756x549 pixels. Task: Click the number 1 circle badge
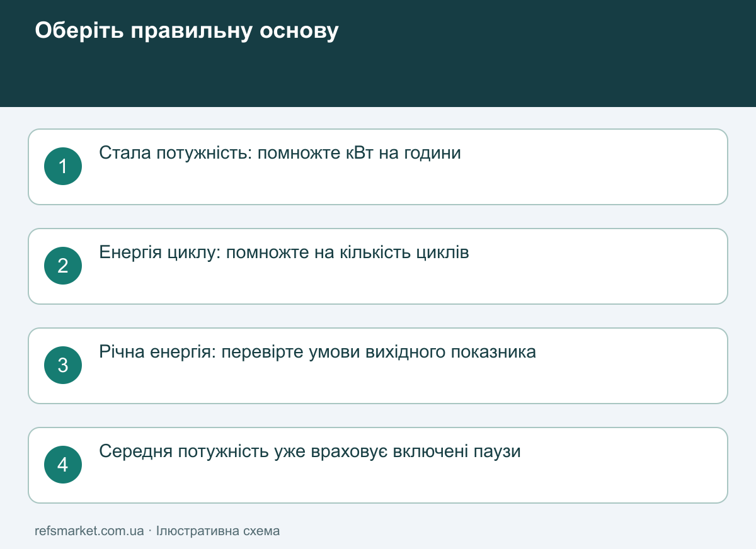click(x=63, y=166)
